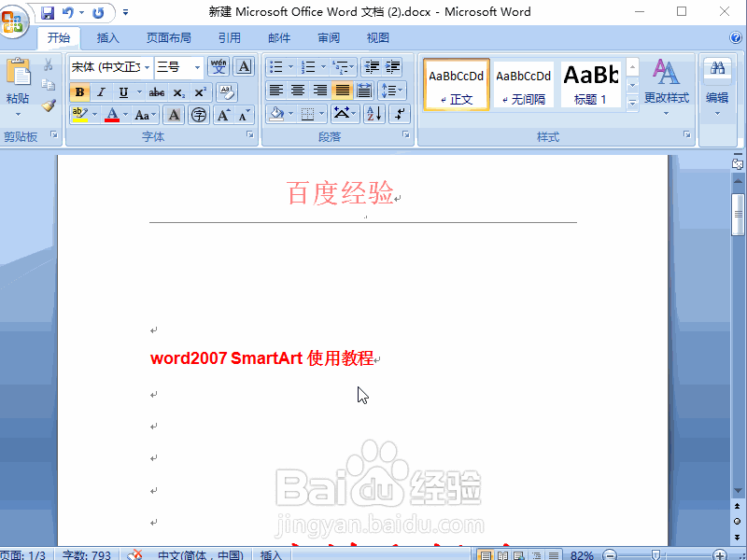
Task: Apply character shading icon
Action: point(174,115)
